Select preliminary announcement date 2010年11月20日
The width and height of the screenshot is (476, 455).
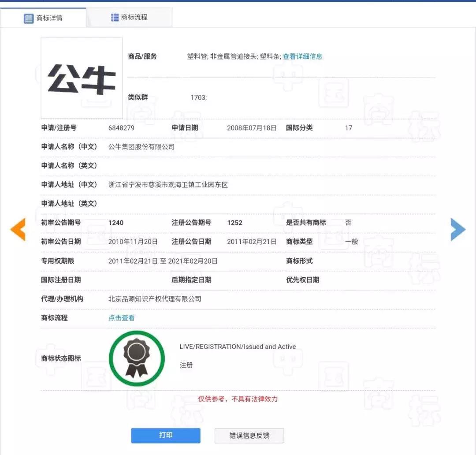133,242
